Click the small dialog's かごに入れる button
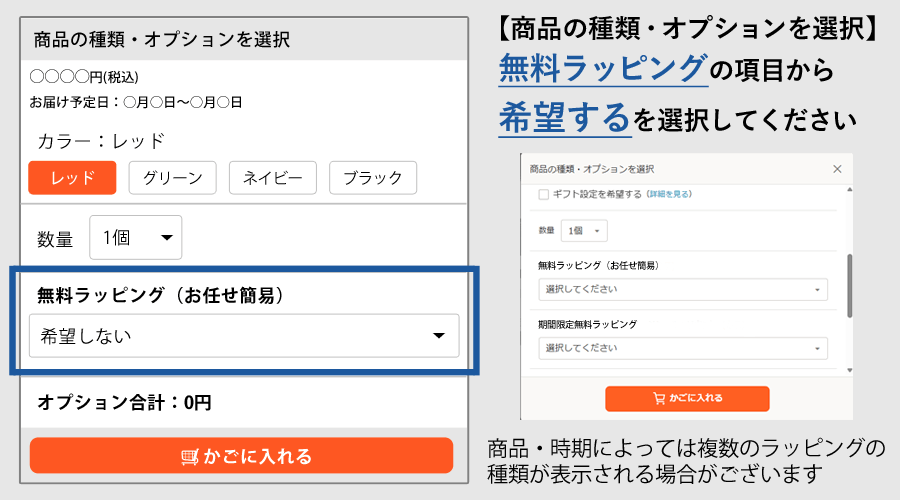Viewport: 900px width, 500px height. pyautogui.click(x=687, y=398)
